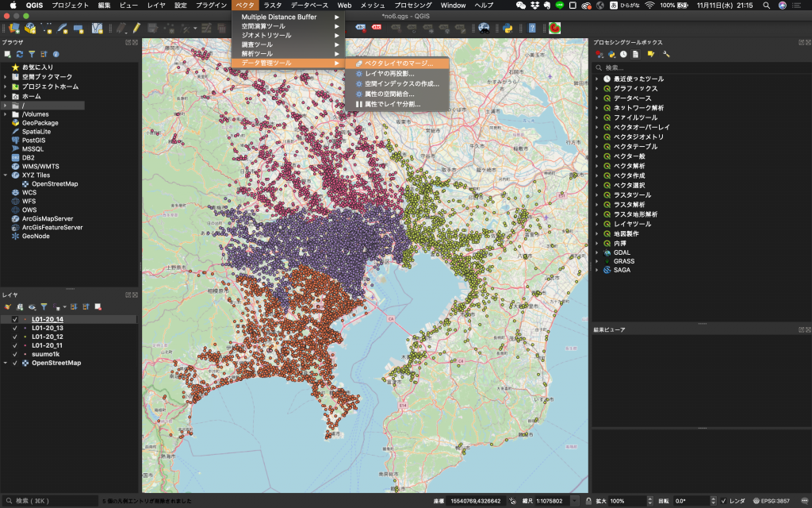Uncheck the L01-20_13 layer visibility

pyautogui.click(x=15, y=328)
